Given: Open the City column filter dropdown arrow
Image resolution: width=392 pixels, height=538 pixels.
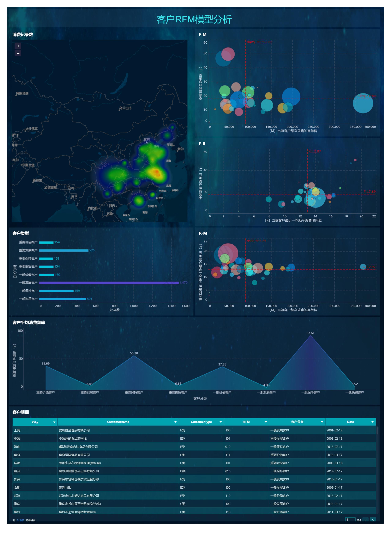Looking at the screenshot, I should (x=54, y=422).
